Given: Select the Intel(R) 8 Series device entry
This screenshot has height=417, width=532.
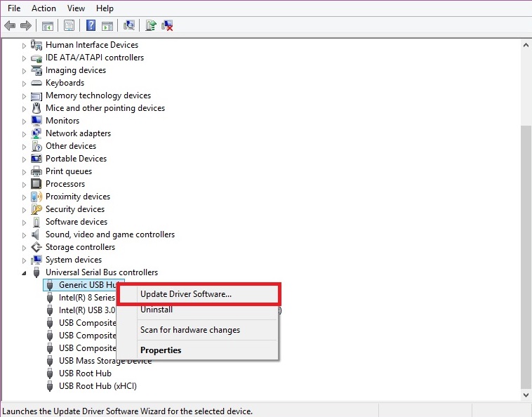Looking at the screenshot, I should 87,298.
